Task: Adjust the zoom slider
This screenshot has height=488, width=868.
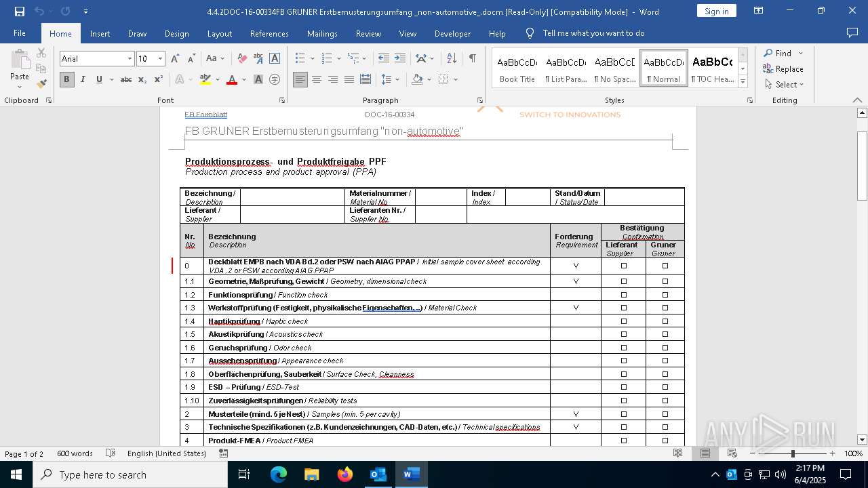Action: point(792,453)
